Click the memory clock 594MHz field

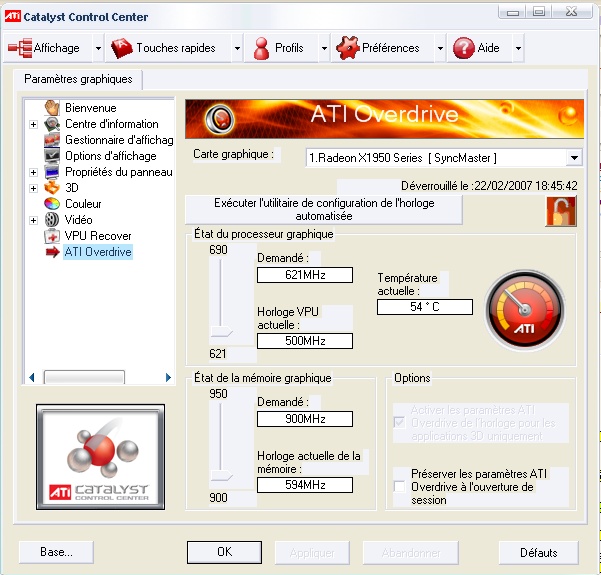click(305, 485)
